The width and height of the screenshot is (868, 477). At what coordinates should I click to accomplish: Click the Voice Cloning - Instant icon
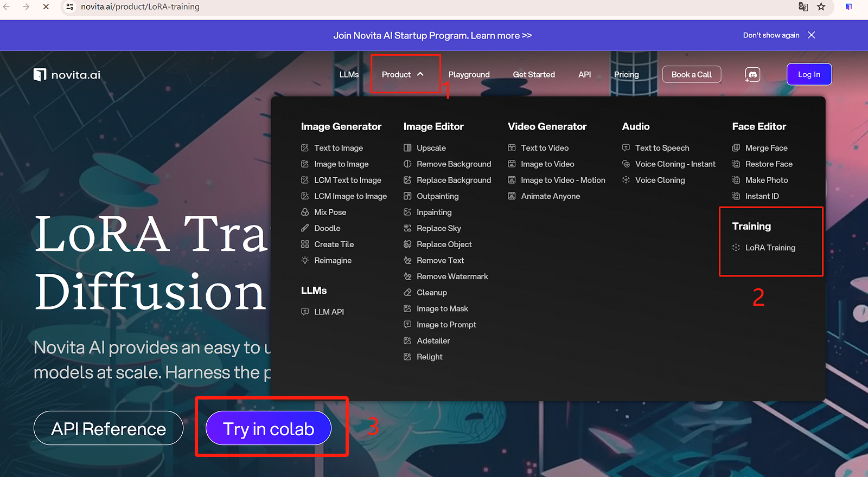pyautogui.click(x=626, y=164)
